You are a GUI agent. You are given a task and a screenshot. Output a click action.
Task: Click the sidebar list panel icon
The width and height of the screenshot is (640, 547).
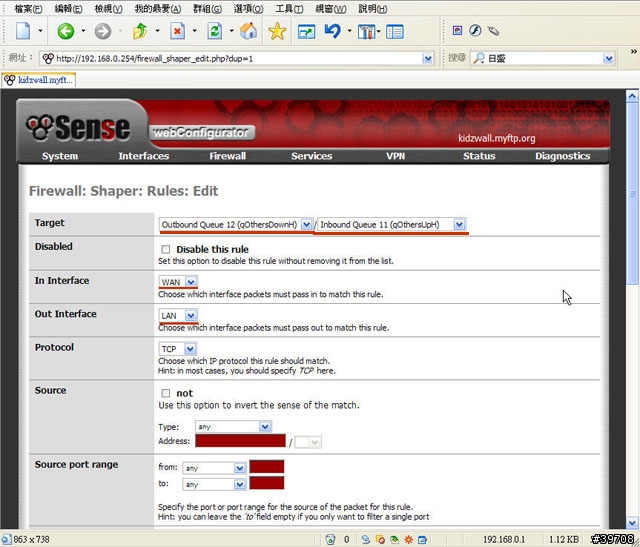[x=395, y=31]
